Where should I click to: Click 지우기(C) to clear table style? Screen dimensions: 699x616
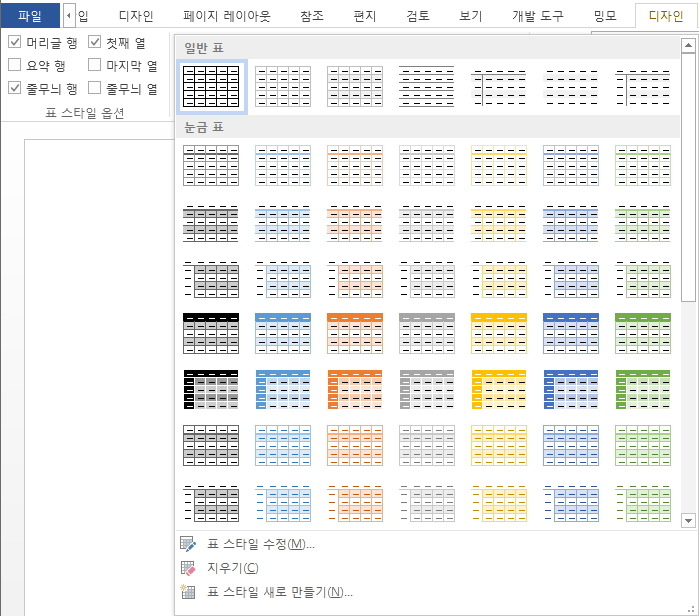[233, 568]
